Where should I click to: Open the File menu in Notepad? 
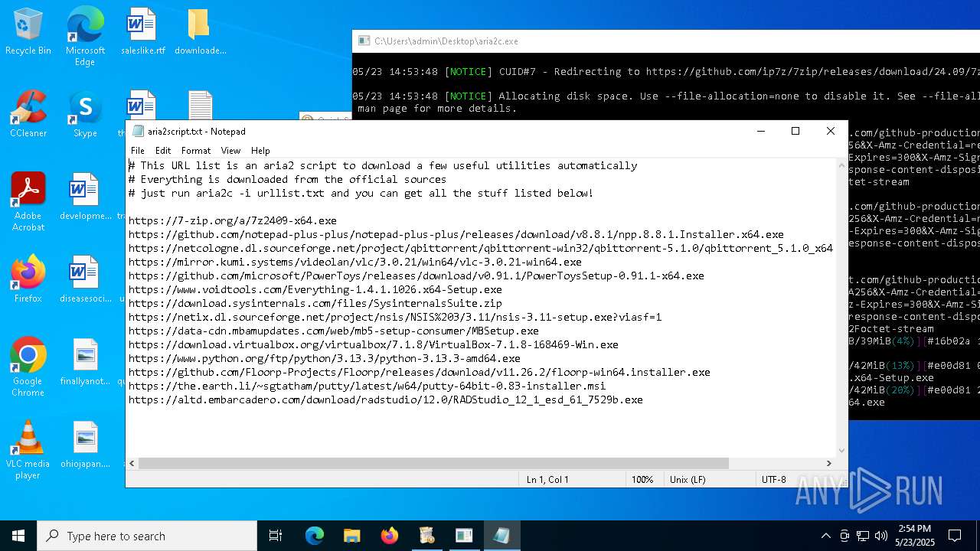pos(138,151)
